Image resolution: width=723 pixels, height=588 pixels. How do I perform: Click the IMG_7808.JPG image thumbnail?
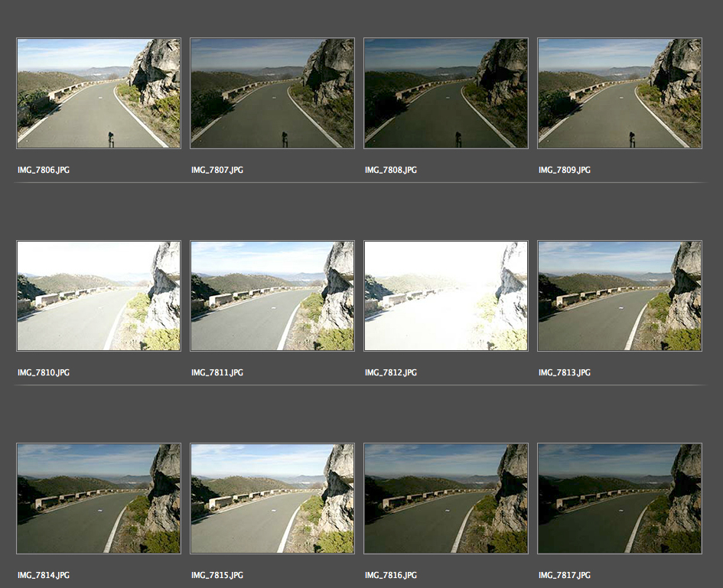[446, 93]
